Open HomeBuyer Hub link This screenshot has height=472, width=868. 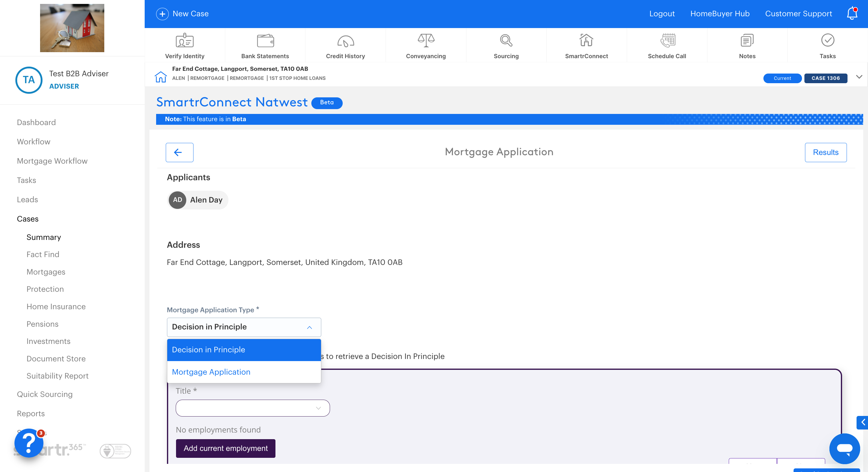pyautogui.click(x=720, y=14)
